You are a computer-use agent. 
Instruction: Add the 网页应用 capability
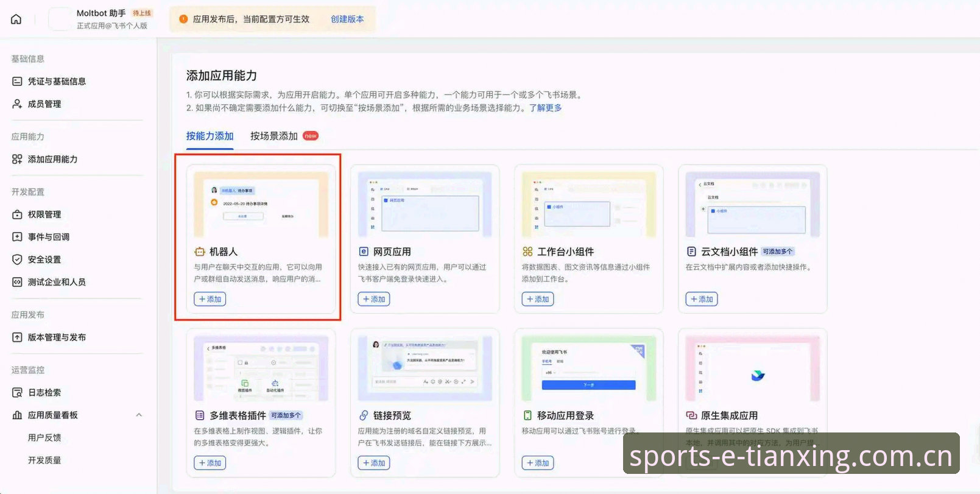coord(374,299)
